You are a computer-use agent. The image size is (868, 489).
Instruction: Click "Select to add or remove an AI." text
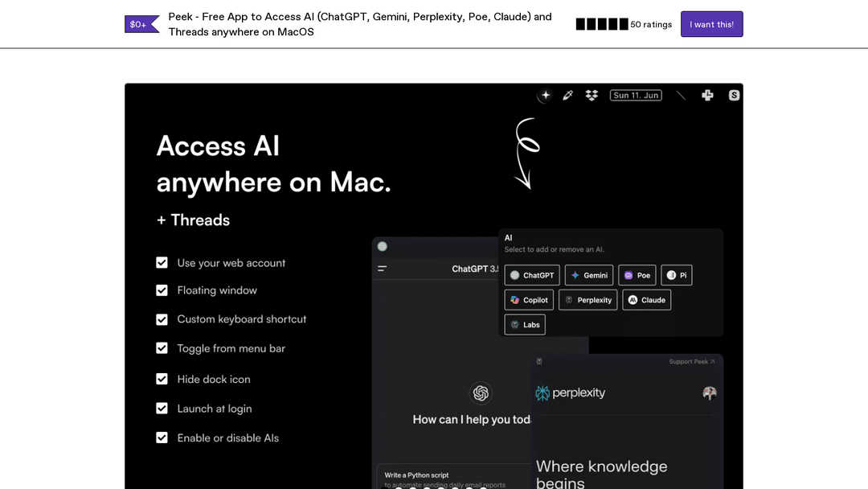[554, 249]
